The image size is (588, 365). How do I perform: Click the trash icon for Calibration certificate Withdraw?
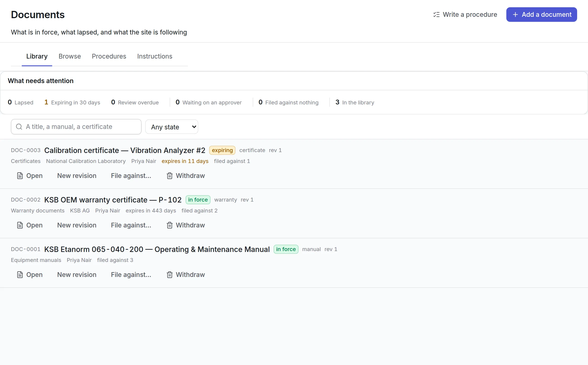click(169, 175)
